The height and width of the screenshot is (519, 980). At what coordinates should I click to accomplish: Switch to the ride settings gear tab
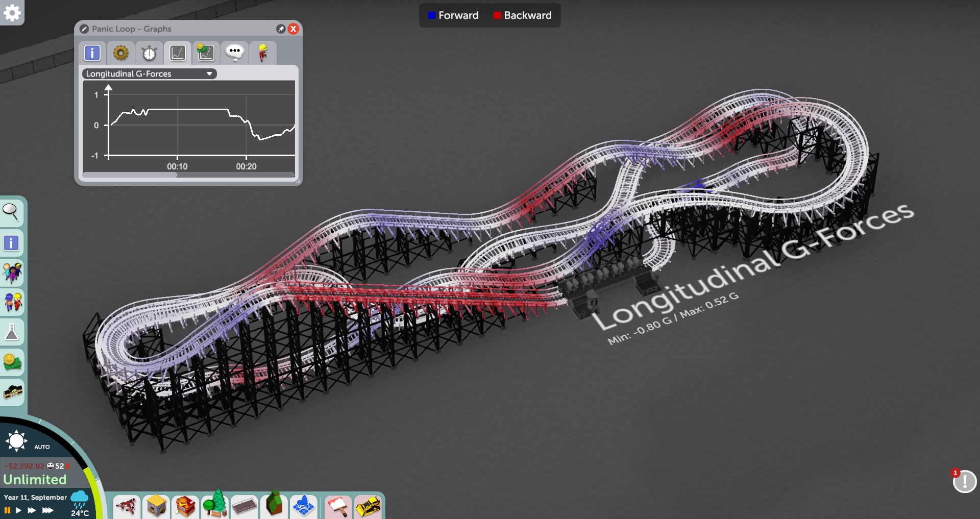[x=121, y=53]
